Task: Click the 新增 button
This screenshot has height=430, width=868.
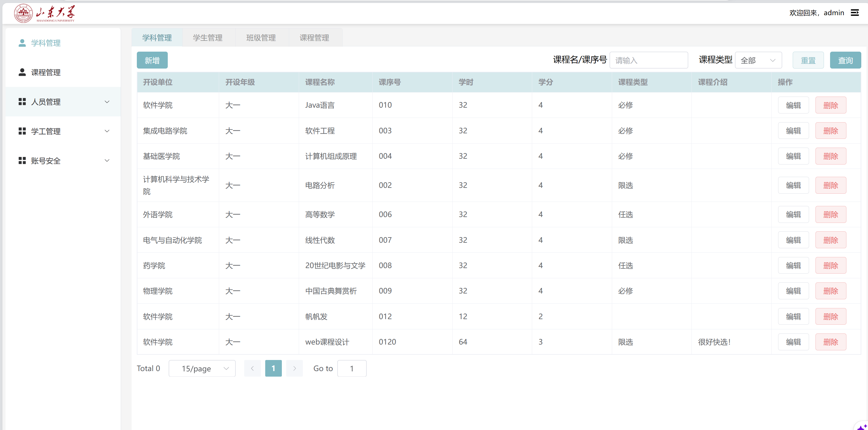Action: point(152,60)
